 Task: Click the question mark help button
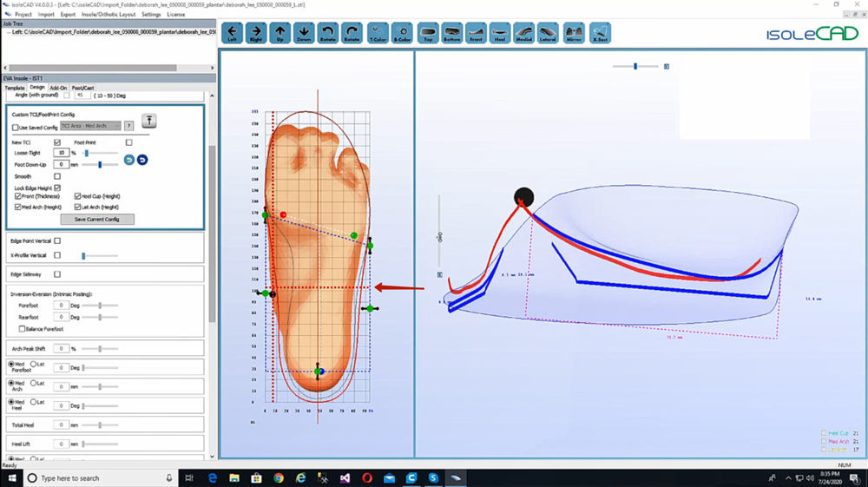128,126
